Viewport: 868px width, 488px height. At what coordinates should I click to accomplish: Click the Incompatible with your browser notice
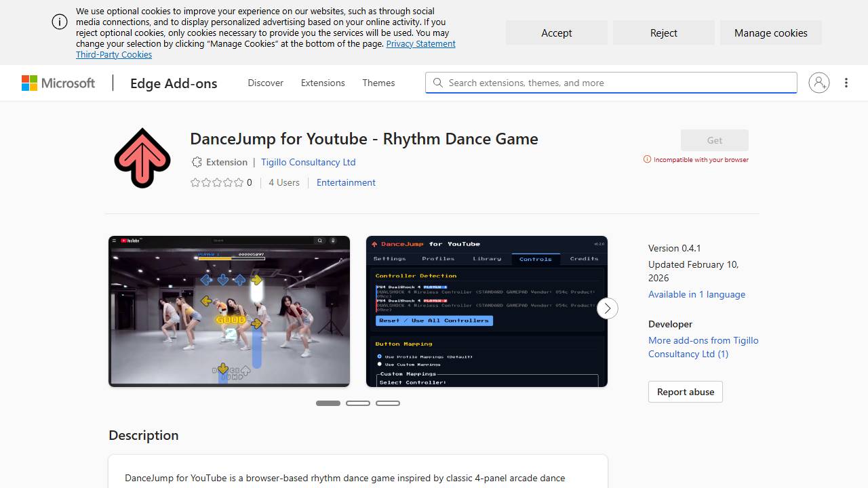click(696, 159)
